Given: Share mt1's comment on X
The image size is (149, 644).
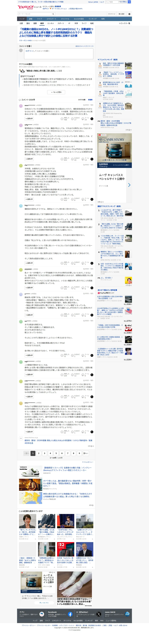Looking at the screenshot, I should pyautogui.click(x=92, y=432).
